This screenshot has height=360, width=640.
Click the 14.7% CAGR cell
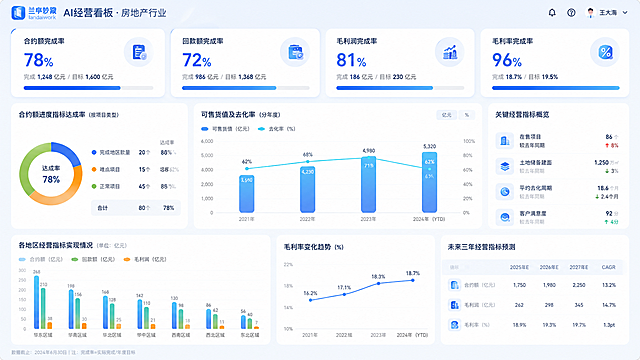pos(609,305)
